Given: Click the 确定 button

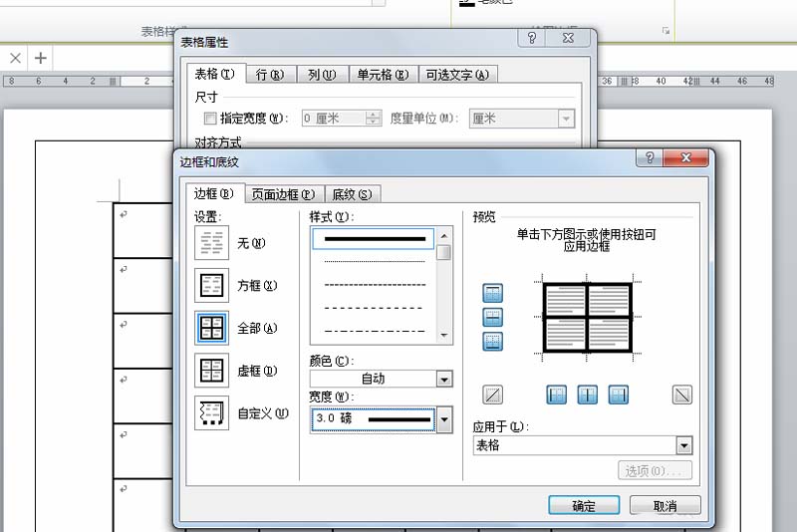Looking at the screenshot, I should coord(584,505).
